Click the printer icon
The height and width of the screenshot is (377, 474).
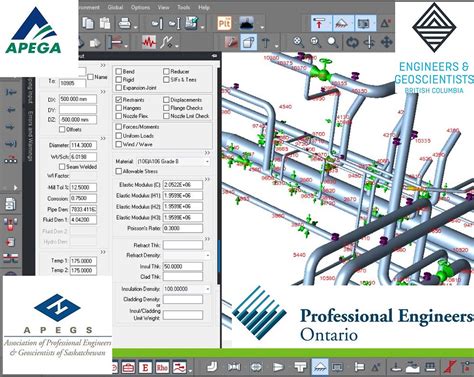point(125,23)
